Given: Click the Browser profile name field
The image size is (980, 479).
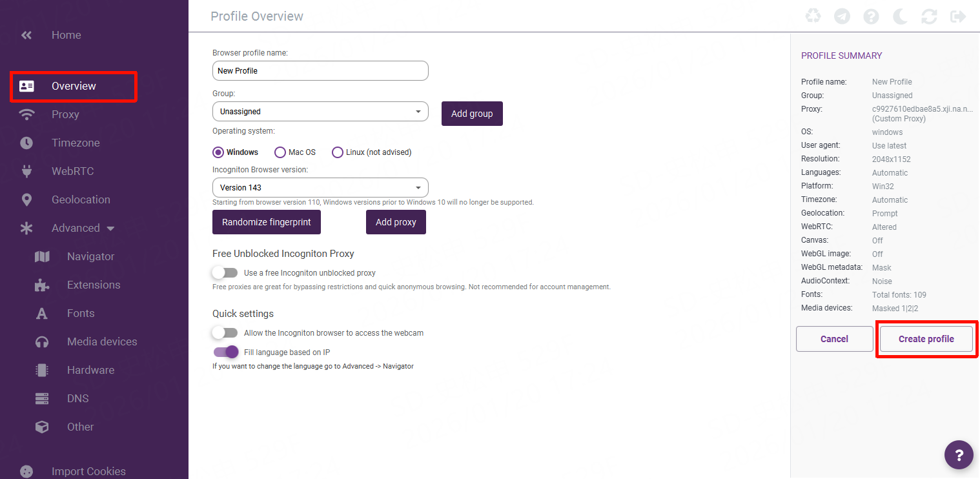Looking at the screenshot, I should [x=320, y=71].
